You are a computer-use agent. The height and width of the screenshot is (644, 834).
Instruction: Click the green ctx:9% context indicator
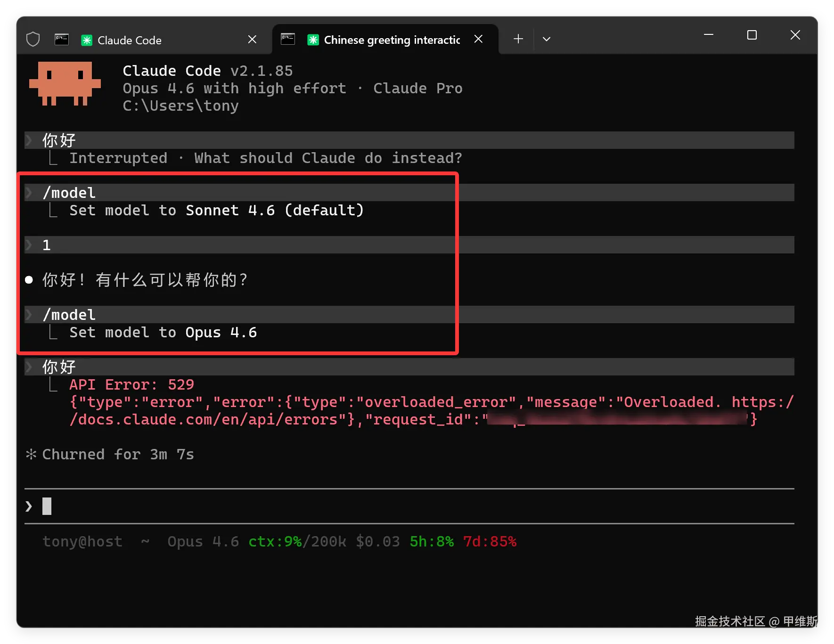(275, 542)
